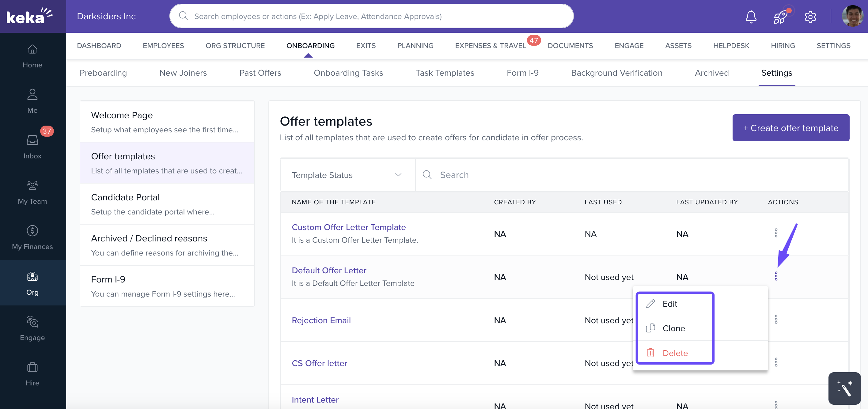Open actions menu for Custom Offer Letter Template

(776, 233)
